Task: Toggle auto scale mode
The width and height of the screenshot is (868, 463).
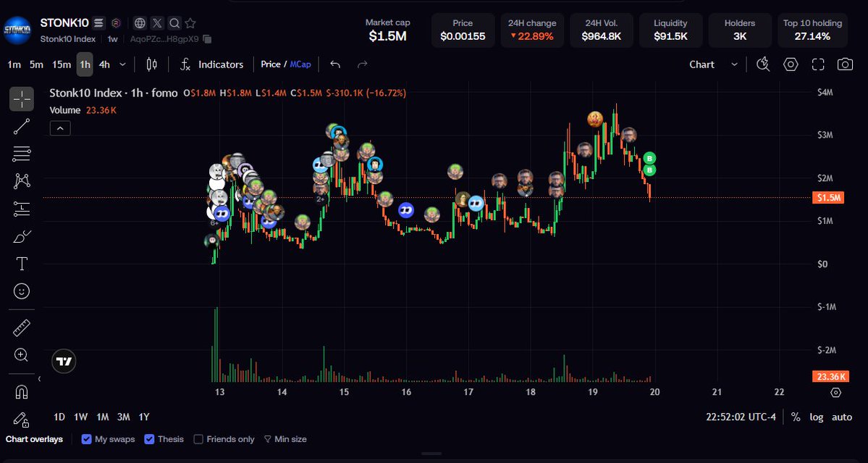Action: pos(842,417)
